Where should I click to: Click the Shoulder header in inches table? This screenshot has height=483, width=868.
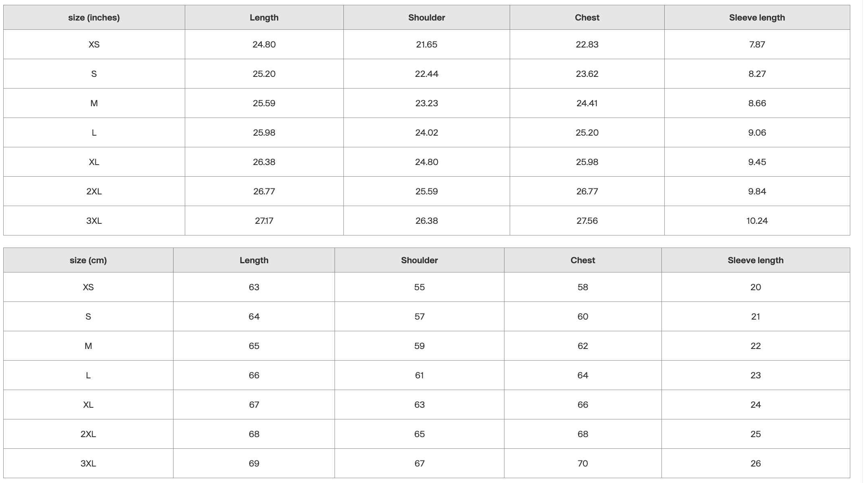tap(427, 18)
